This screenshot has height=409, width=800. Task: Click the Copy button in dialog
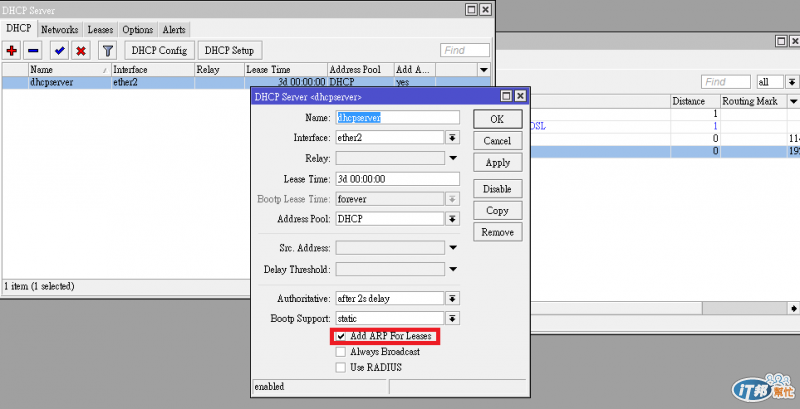tap(497, 211)
